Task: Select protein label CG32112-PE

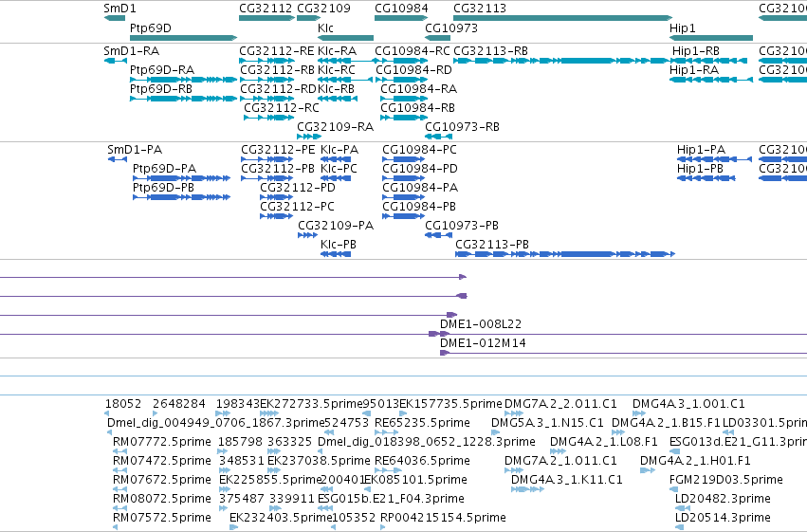Action: (x=279, y=150)
